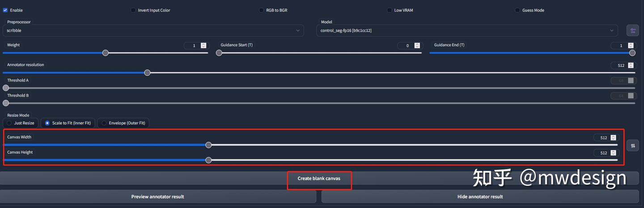Screen dimensions: 644x208
Task: Uncheck the Enable checkbox
Action: 5,10
